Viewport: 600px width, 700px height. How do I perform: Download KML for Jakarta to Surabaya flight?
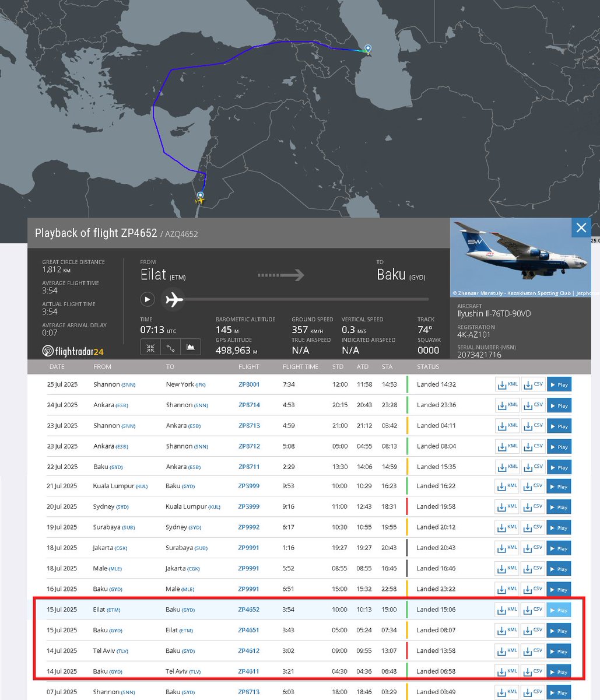(507, 548)
